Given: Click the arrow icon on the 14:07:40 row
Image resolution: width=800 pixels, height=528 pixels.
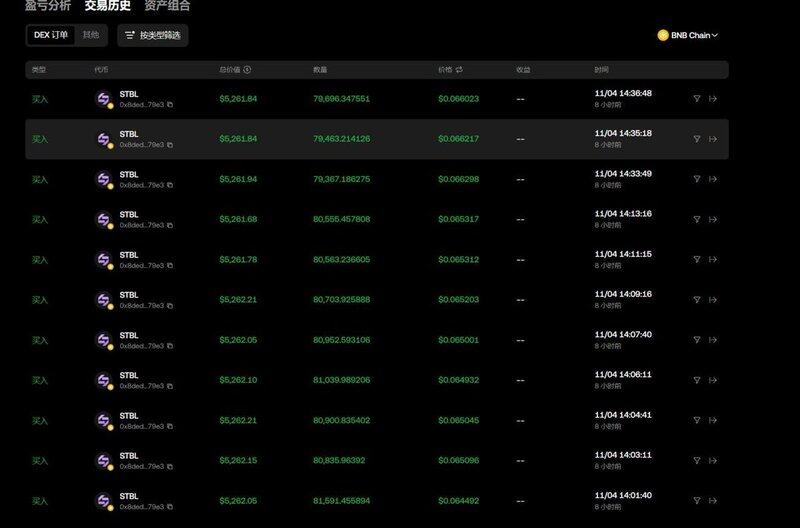Looking at the screenshot, I should 713,341.
